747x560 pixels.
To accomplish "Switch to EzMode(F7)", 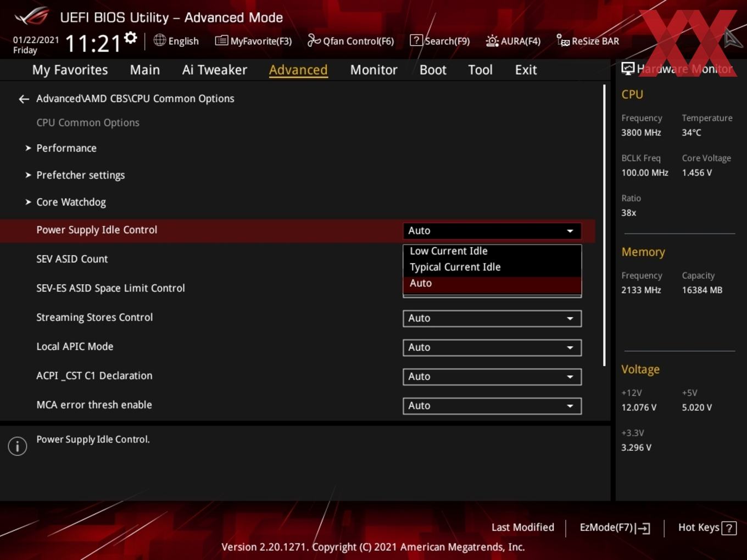I will (x=615, y=528).
